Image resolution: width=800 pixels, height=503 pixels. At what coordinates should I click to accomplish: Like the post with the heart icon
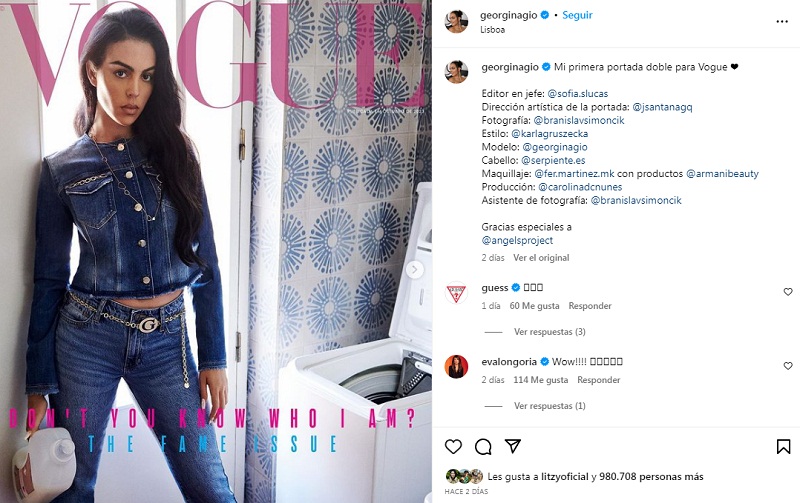(453, 447)
